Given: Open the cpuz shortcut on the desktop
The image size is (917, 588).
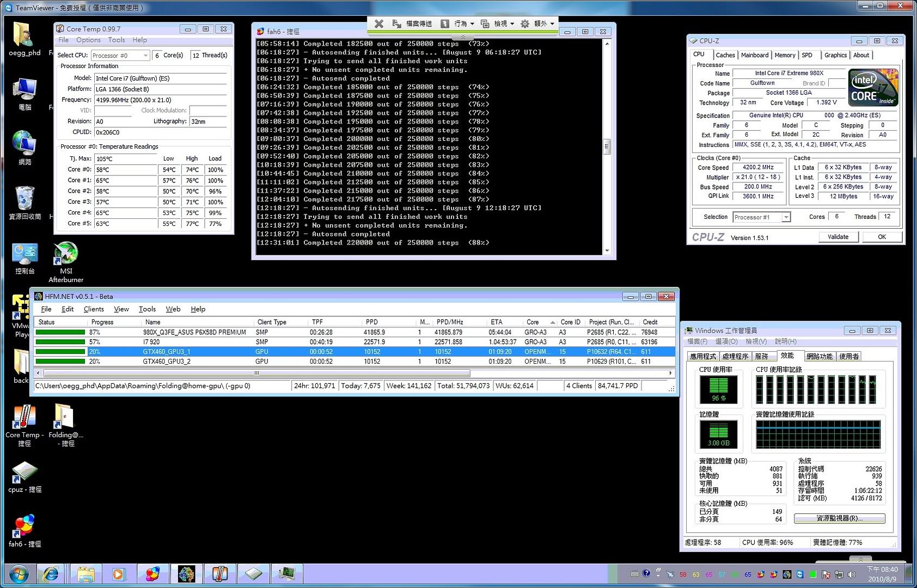Looking at the screenshot, I should click(25, 477).
